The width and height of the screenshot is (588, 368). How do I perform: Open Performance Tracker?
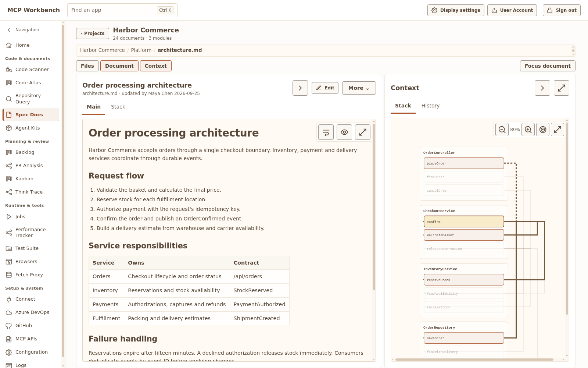pos(31,232)
